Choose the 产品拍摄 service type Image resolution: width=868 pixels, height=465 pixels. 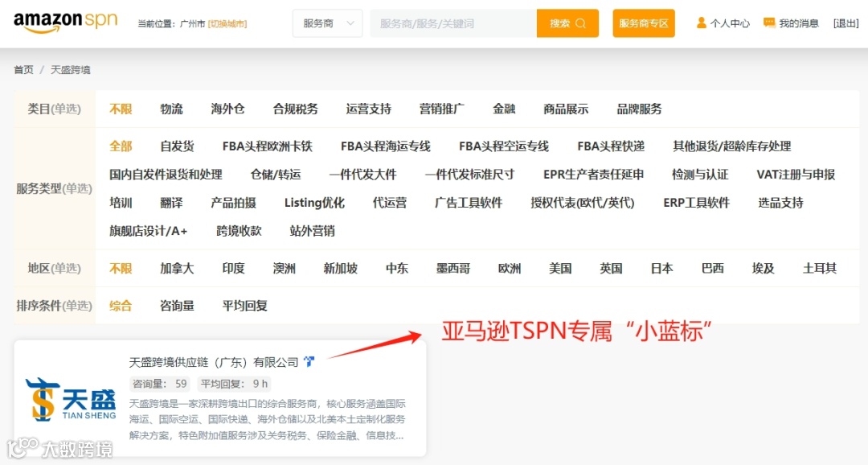(234, 203)
